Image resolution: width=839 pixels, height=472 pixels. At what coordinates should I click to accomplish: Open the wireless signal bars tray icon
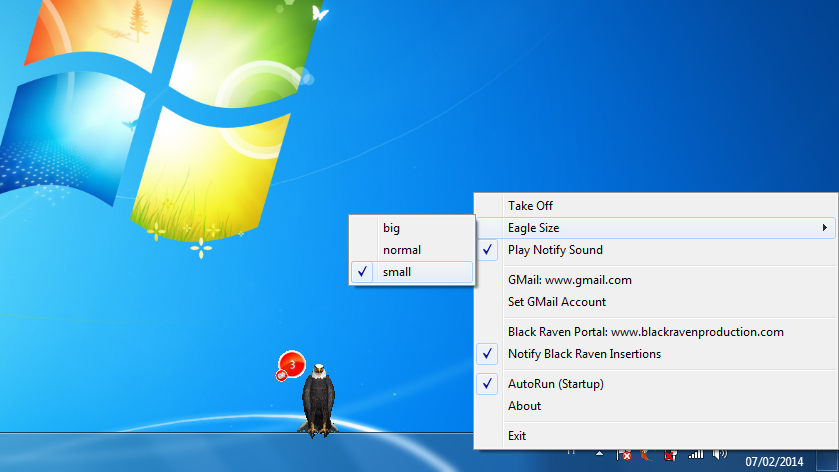tap(696, 454)
